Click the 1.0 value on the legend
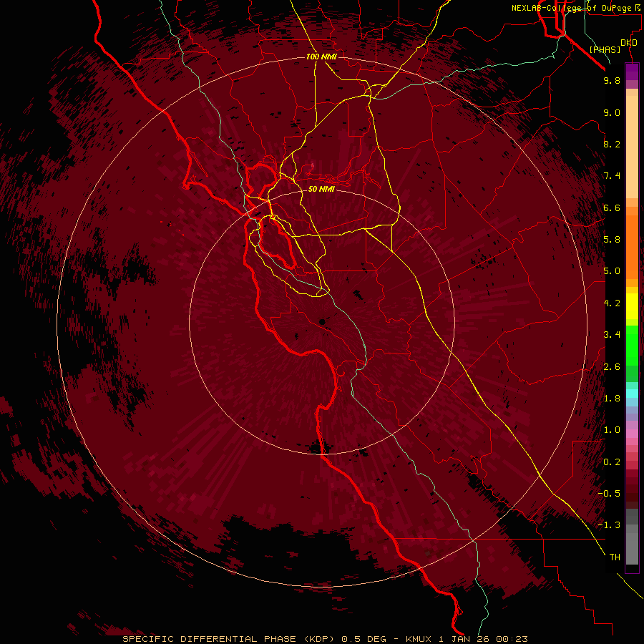 click(x=612, y=429)
